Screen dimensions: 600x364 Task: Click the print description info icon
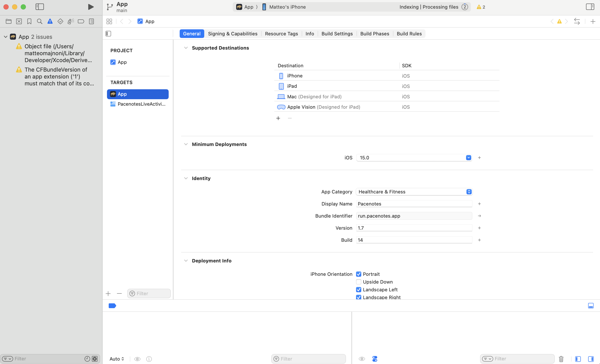coord(149,359)
